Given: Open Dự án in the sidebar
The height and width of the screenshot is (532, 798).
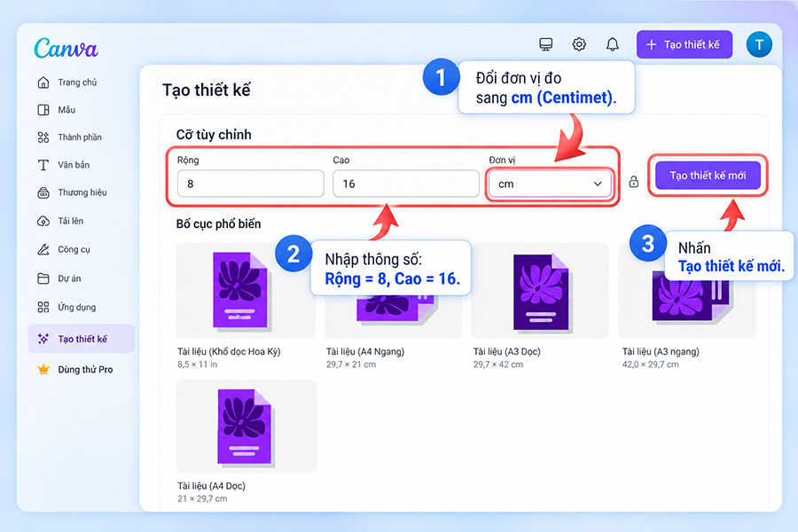Looking at the screenshot, I should 69,278.
